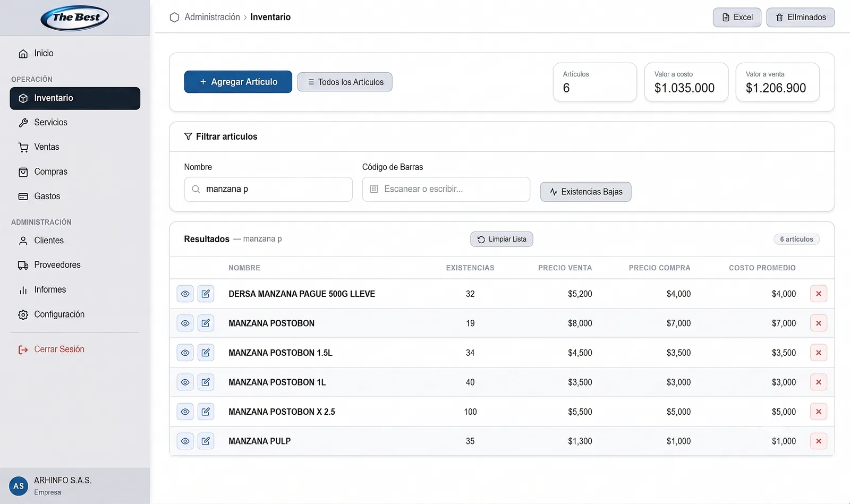
Task: Click Administración breadcrumb link
Action: point(212,17)
